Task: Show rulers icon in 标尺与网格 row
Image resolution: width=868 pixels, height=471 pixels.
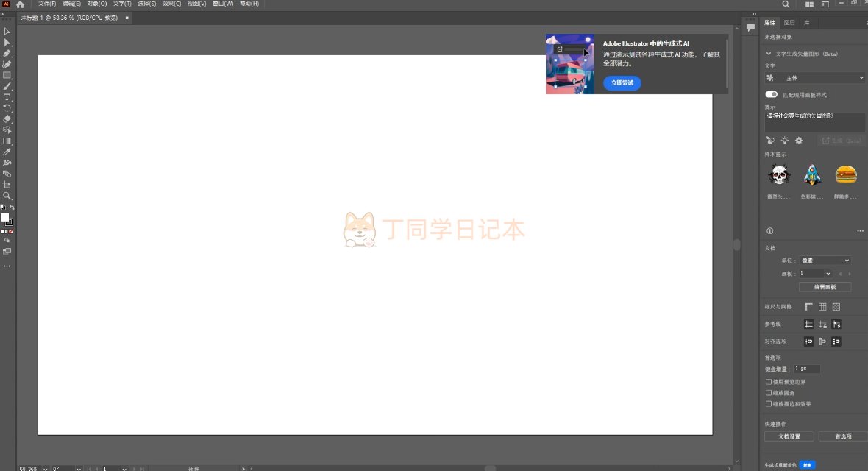Action: (x=808, y=307)
